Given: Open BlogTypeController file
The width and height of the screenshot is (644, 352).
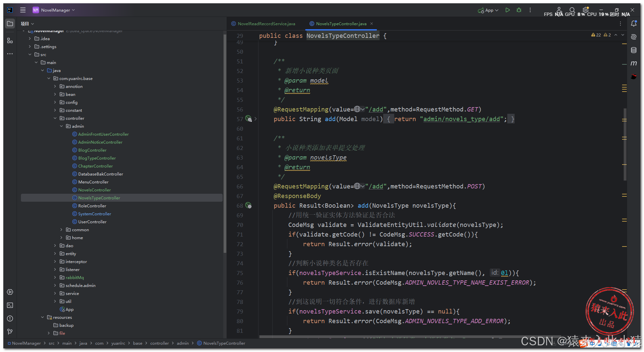Looking at the screenshot, I should (97, 158).
